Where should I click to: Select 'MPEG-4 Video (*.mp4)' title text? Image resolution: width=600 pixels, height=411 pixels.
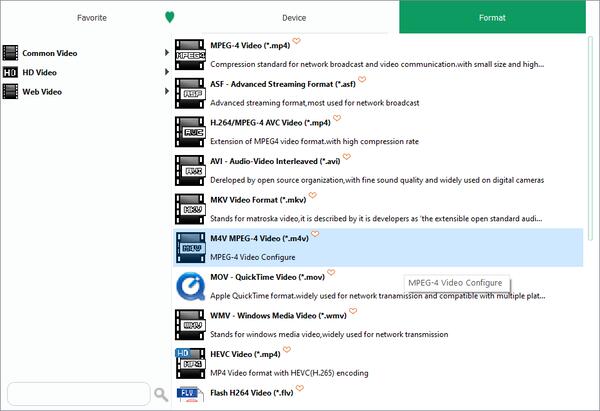click(x=250, y=46)
